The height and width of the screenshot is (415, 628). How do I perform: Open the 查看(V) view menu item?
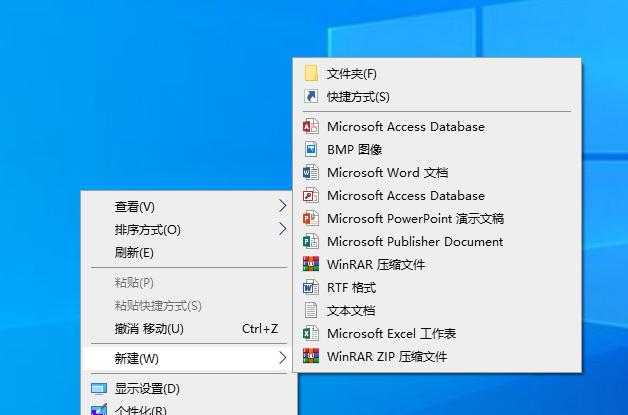186,207
